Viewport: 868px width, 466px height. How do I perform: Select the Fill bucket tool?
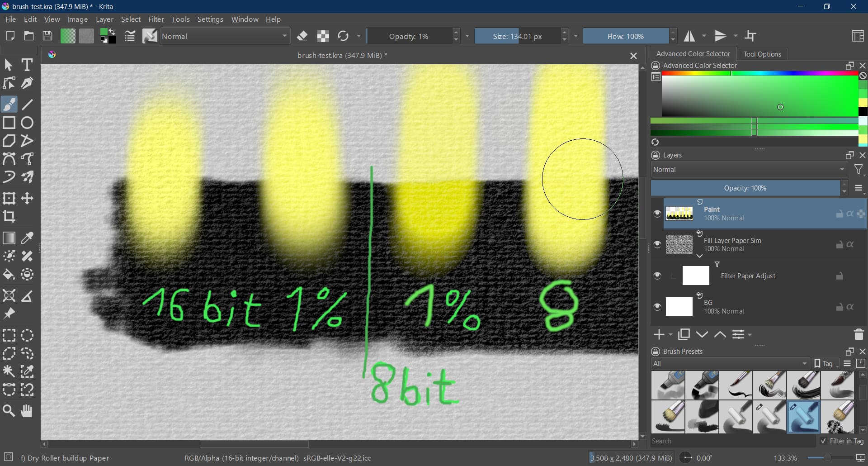tap(9, 275)
